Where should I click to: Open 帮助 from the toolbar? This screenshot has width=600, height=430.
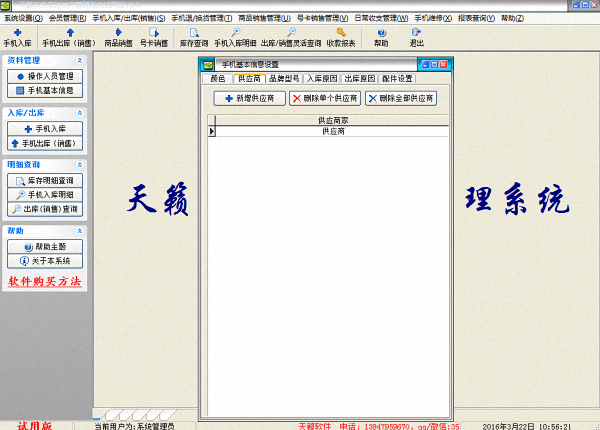[x=381, y=38]
